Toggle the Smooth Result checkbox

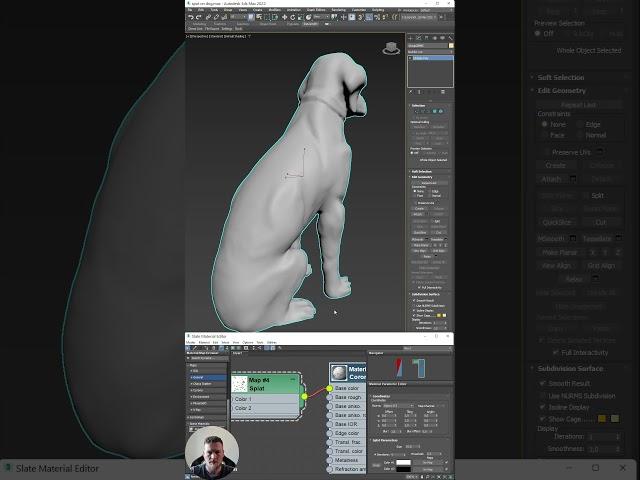pos(414,300)
